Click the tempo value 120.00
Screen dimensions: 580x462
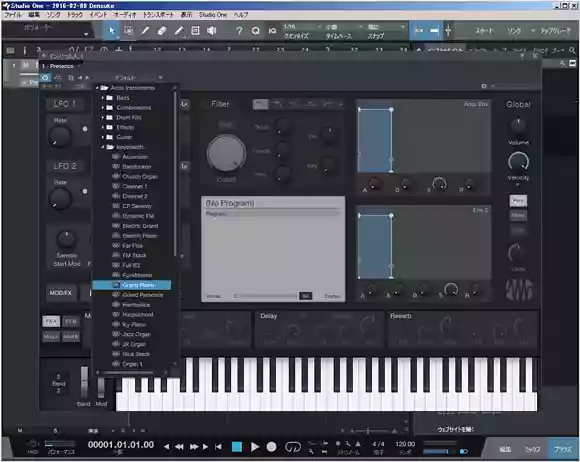click(x=405, y=444)
